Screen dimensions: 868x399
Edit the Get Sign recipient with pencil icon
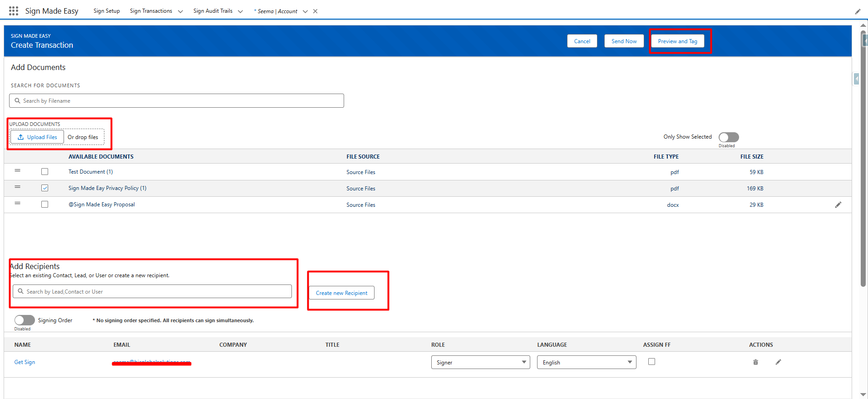pos(778,362)
